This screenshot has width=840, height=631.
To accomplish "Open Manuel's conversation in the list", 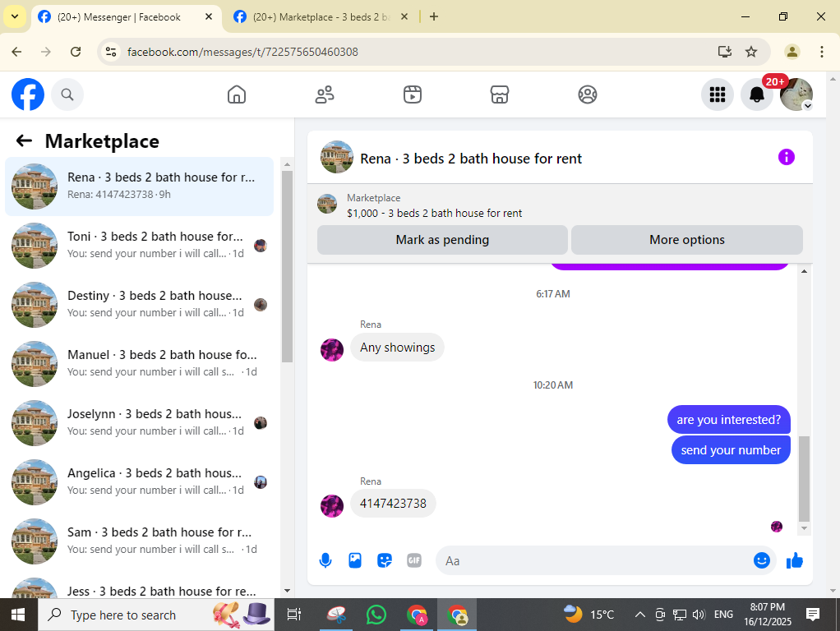I will point(139,364).
